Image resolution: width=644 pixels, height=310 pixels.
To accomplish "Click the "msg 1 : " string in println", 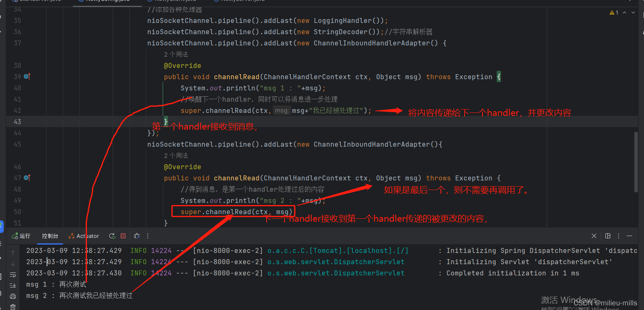I will [x=280, y=88].
